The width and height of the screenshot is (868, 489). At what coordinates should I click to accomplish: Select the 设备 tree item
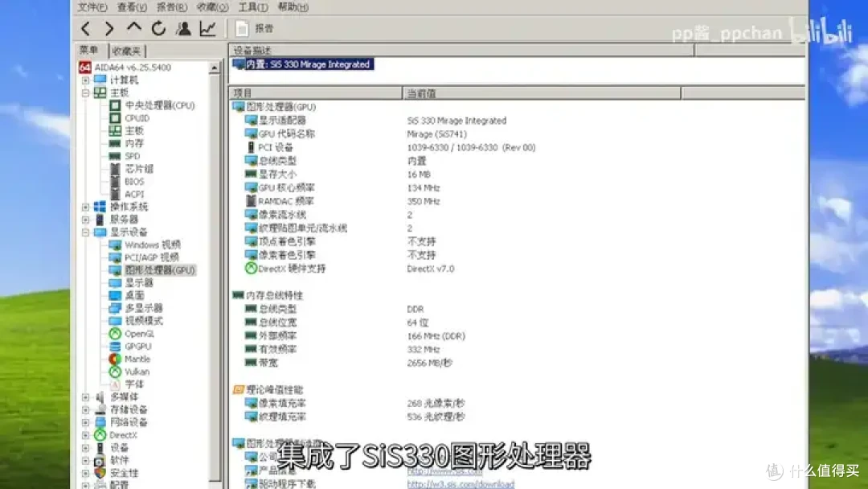(119, 448)
